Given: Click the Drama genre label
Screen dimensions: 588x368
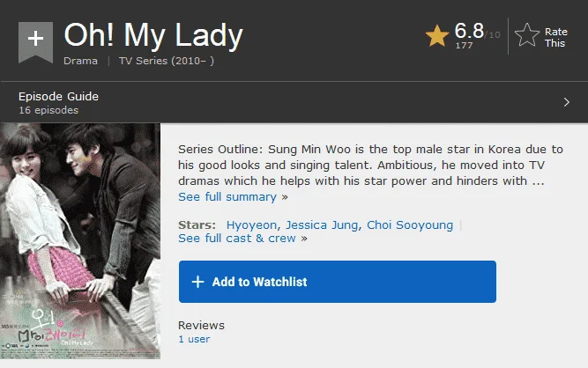Looking at the screenshot, I should point(80,61).
